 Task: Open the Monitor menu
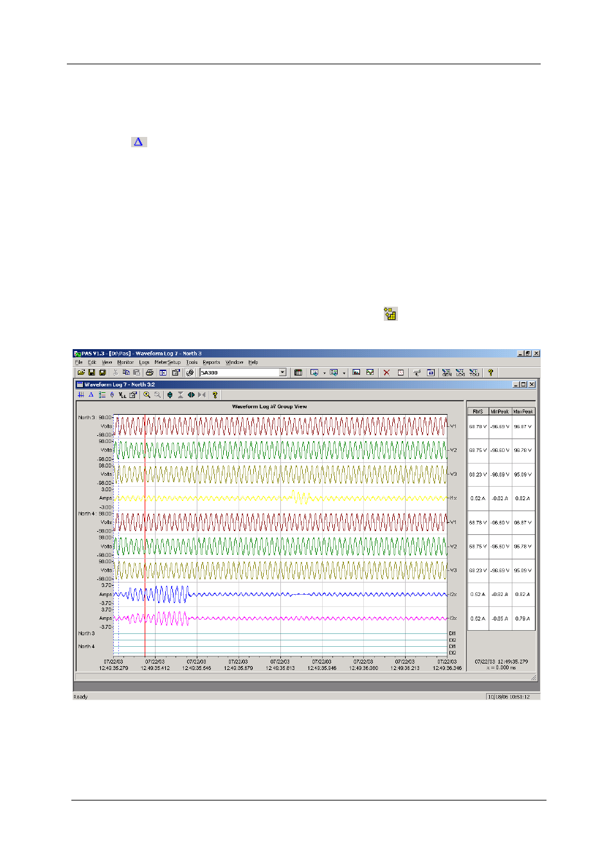click(x=125, y=363)
